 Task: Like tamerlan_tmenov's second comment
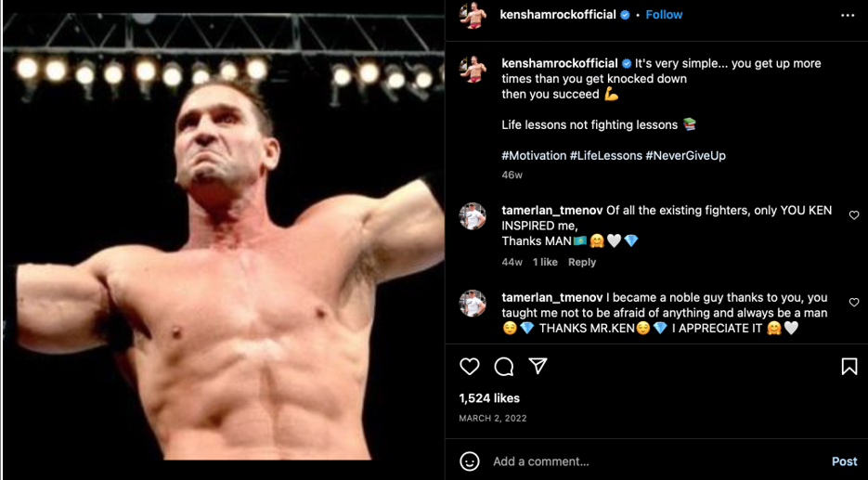pyautogui.click(x=854, y=303)
